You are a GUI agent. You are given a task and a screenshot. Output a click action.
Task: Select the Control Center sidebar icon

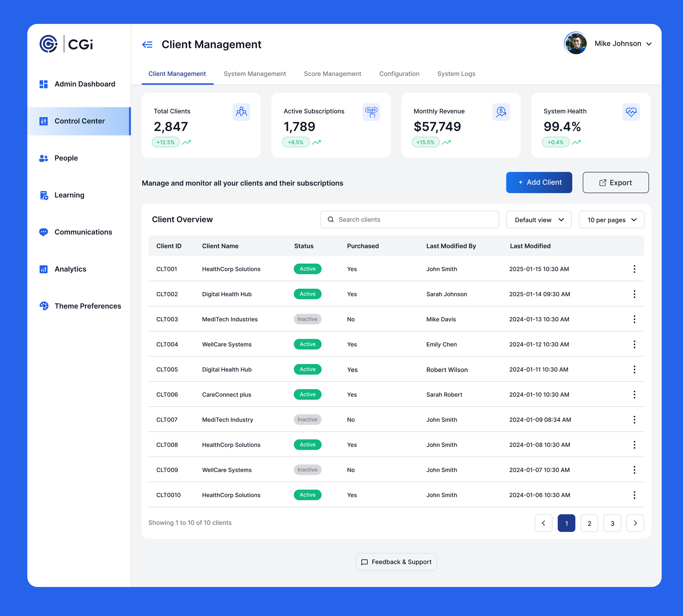[x=43, y=121]
